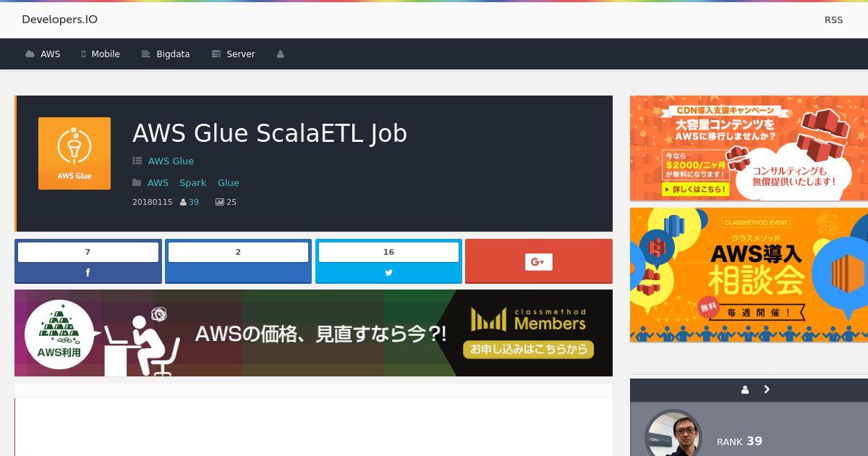Viewport: 868px width, 456px height.
Task: Click the bar chart icon next to 25
Action: pos(219,202)
